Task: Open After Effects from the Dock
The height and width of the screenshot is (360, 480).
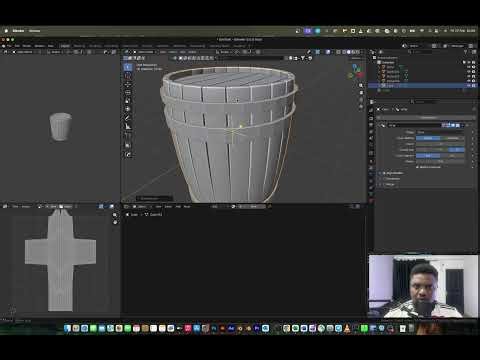Action: tap(231, 328)
